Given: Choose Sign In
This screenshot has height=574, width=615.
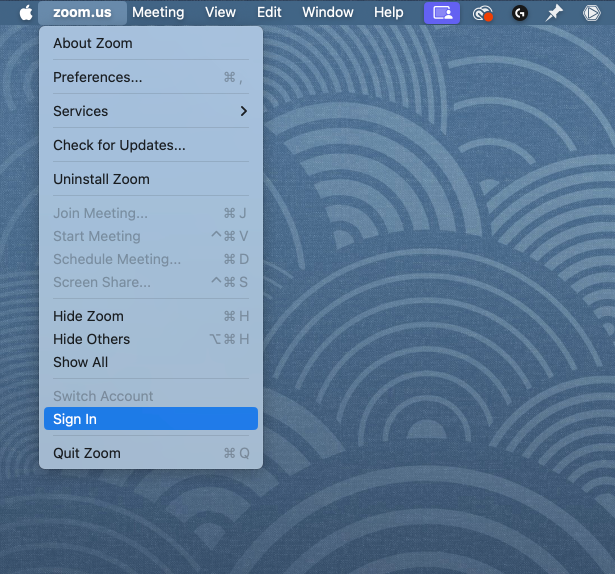Looking at the screenshot, I should (151, 419).
